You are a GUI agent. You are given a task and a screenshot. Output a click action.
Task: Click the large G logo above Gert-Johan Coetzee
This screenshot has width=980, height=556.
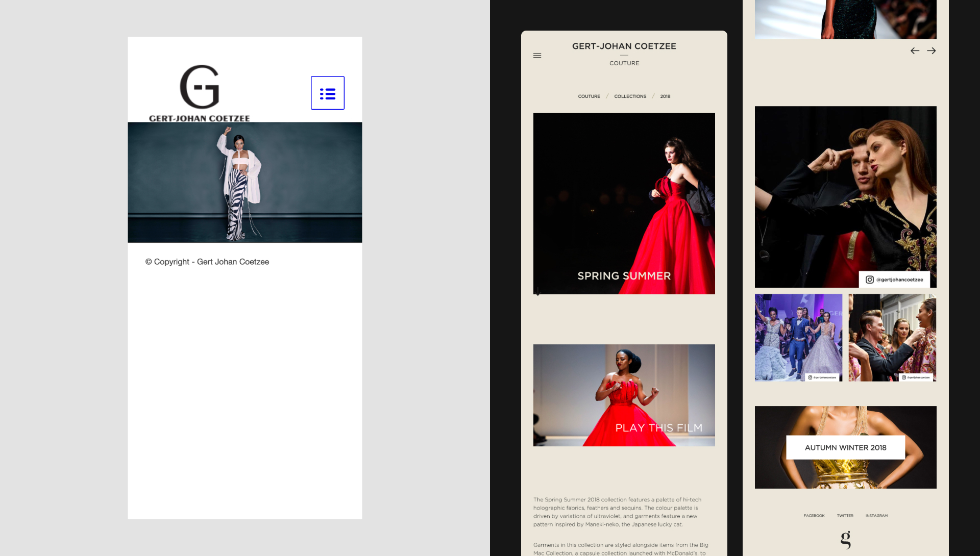[200, 87]
